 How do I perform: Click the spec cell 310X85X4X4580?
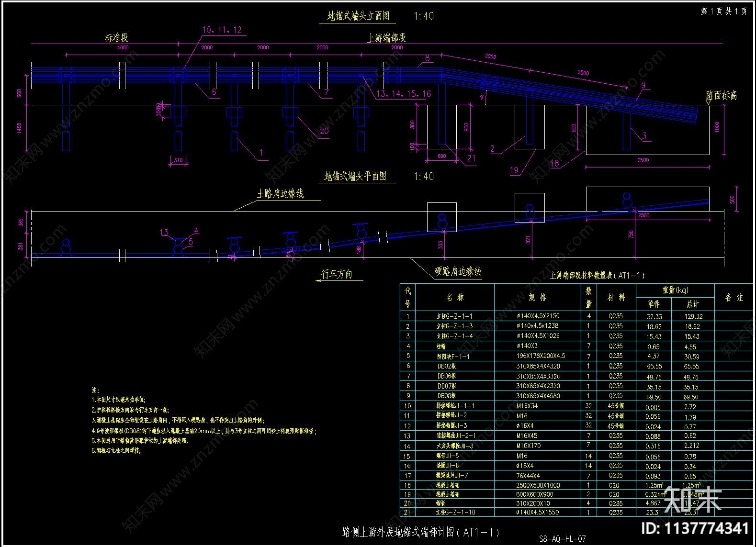(538, 396)
